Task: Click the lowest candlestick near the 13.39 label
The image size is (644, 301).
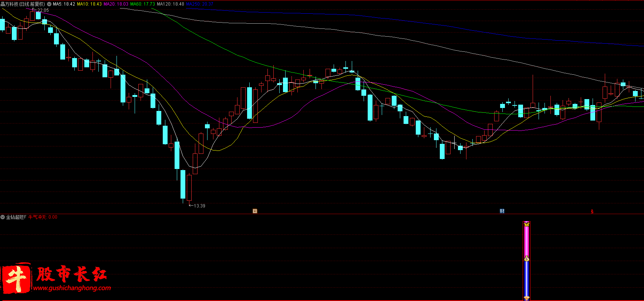Action: (x=189, y=188)
